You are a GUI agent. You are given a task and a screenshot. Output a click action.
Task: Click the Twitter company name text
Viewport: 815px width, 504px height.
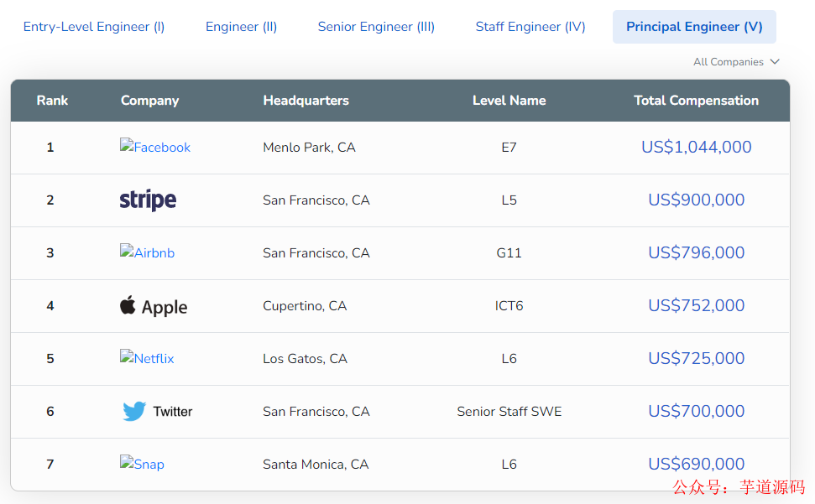tap(173, 411)
